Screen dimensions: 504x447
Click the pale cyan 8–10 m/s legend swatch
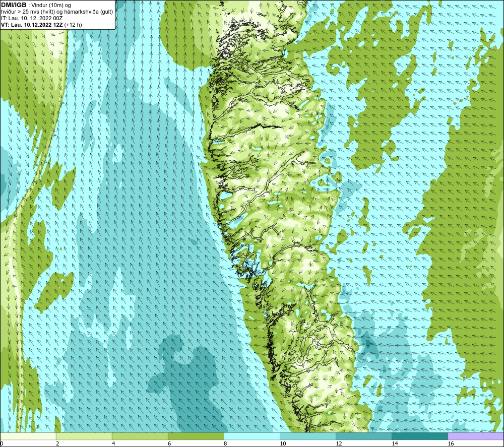[x=252, y=436]
